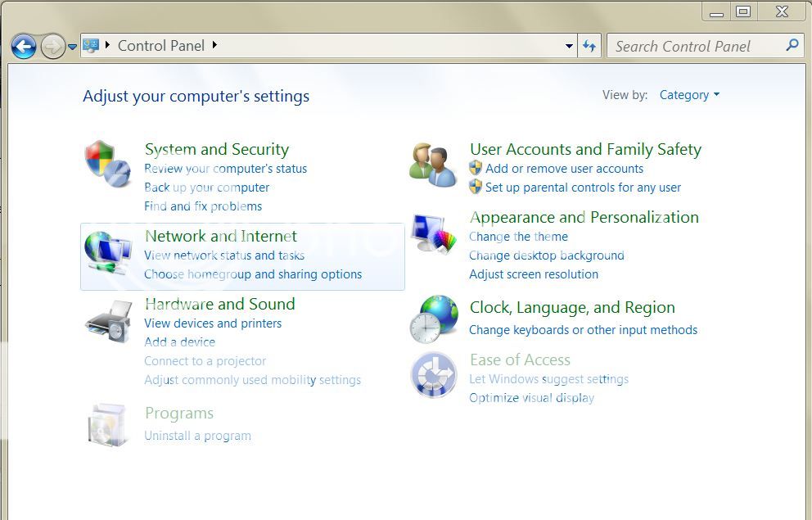Maximize the Control Panel window
812x520 pixels.
click(743, 11)
